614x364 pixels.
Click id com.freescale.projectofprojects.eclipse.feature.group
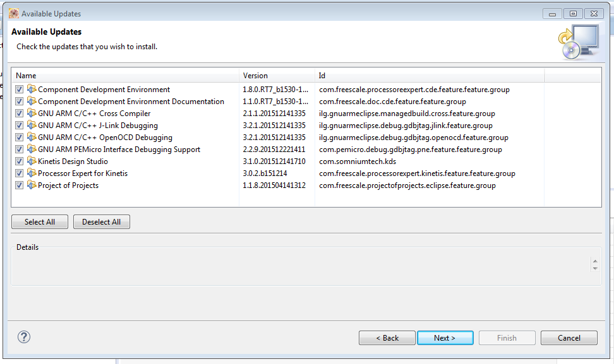407,185
